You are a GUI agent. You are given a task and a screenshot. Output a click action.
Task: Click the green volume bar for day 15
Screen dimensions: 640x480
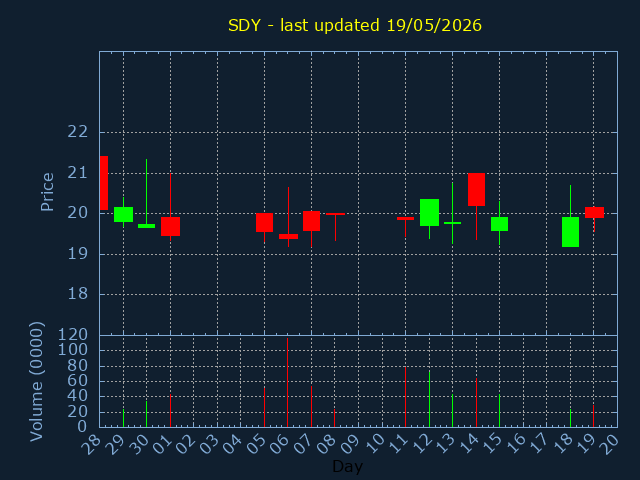coord(500,411)
